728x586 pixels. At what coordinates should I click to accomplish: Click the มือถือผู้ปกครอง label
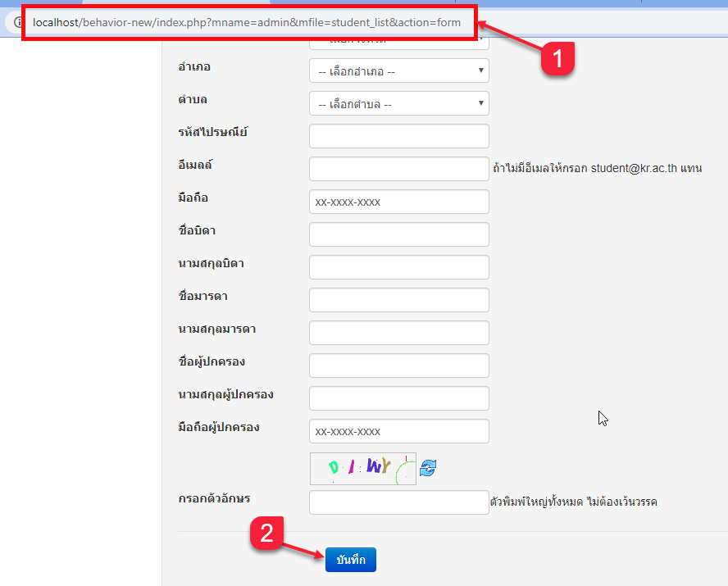219,427
